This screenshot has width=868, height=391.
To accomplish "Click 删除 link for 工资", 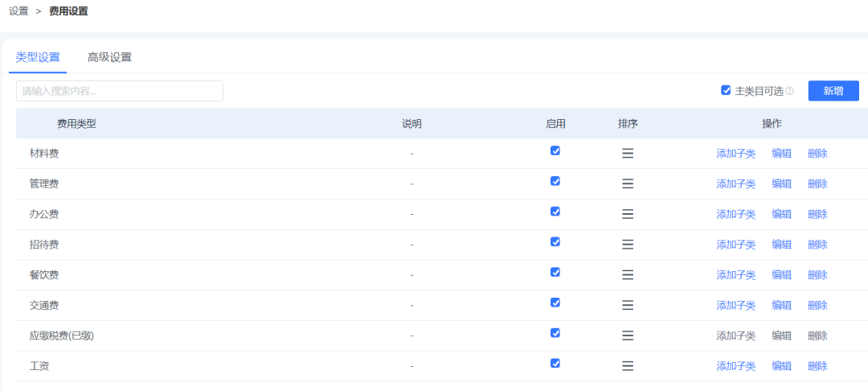I will (x=817, y=366).
